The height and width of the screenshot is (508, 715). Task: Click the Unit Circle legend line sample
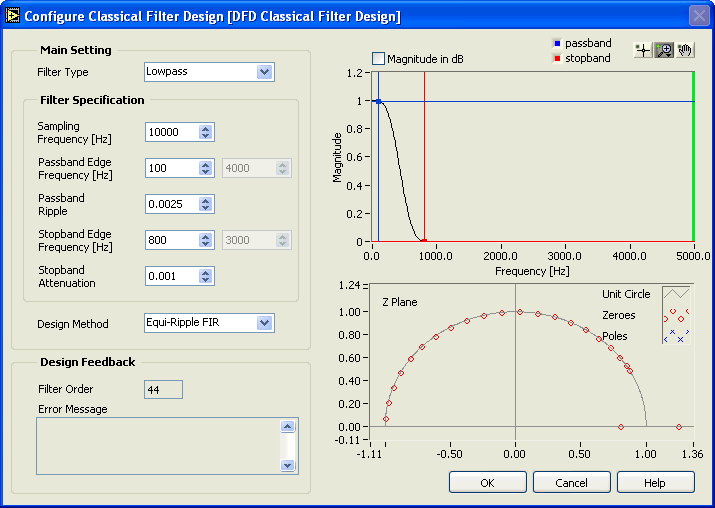[677, 294]
